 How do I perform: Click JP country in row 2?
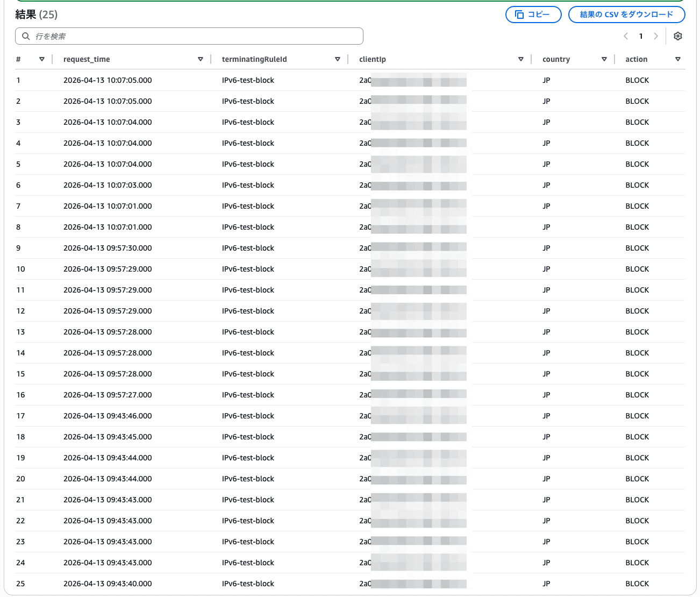546,101
